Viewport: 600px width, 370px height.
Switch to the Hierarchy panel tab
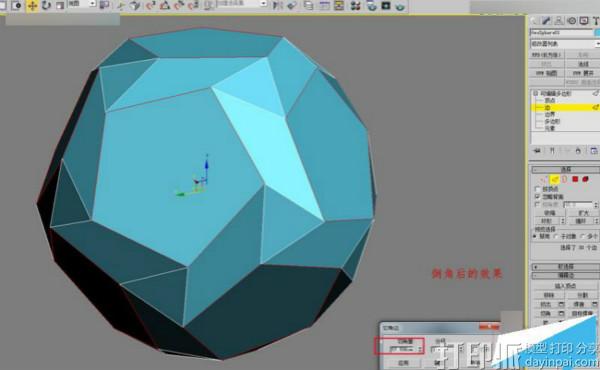point(559,21)
